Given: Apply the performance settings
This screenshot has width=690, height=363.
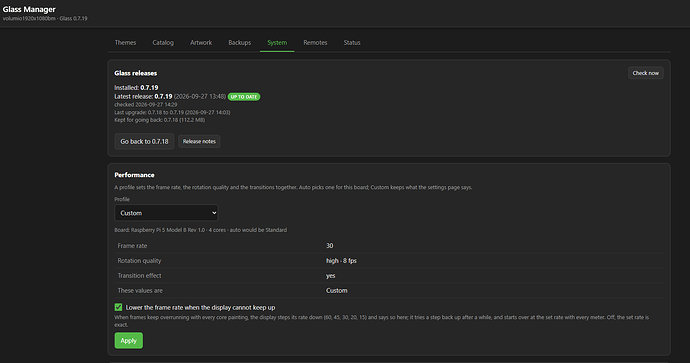Looking at the screenshot, I should [x=128, y=341].
